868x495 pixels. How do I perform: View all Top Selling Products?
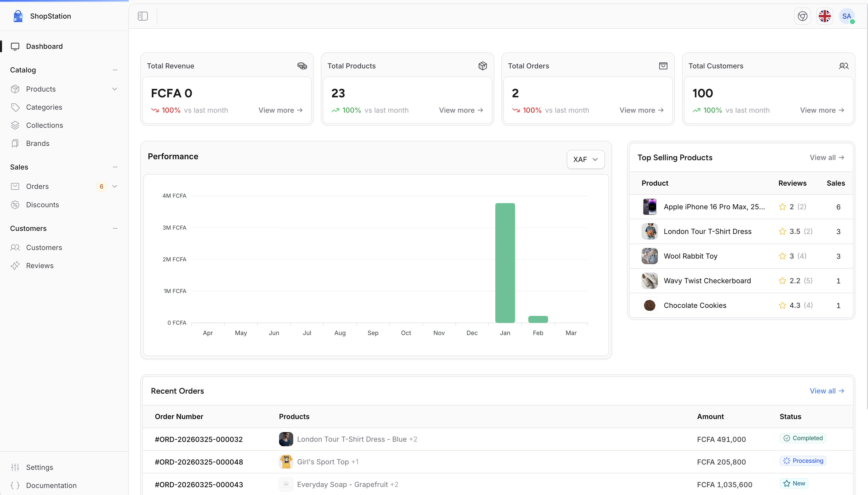827,157
